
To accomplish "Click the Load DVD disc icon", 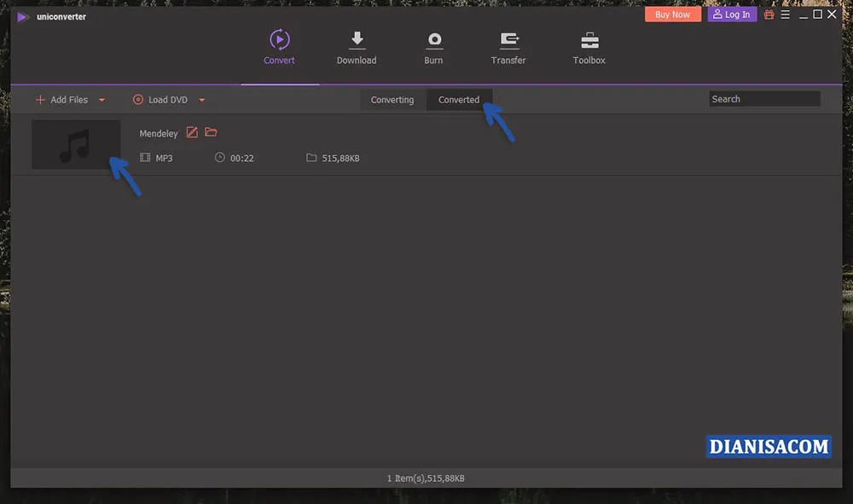I will [137, 100].
